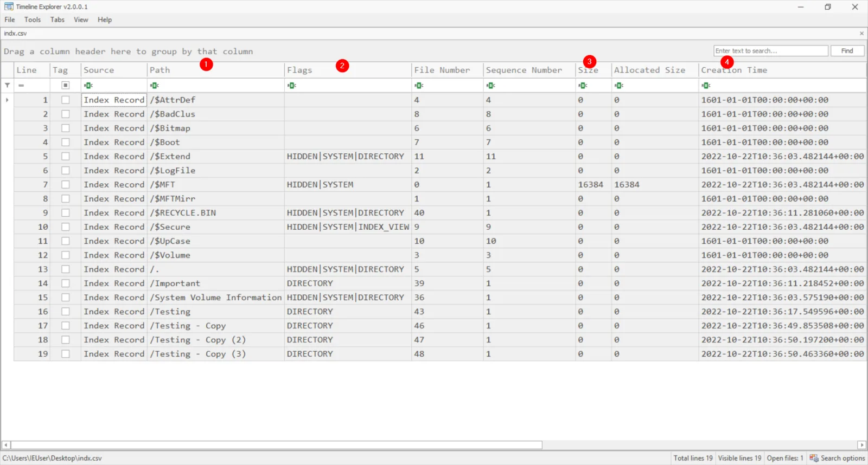Screen dimensions: 868x465
Task: Check tag box for /Important row
Action: tap(66, 283)
